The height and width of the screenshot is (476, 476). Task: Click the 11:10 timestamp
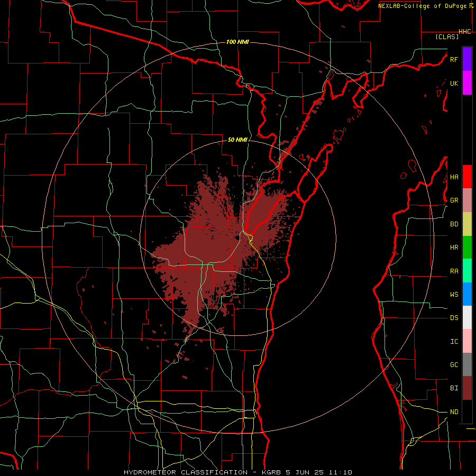click(340, 472)
